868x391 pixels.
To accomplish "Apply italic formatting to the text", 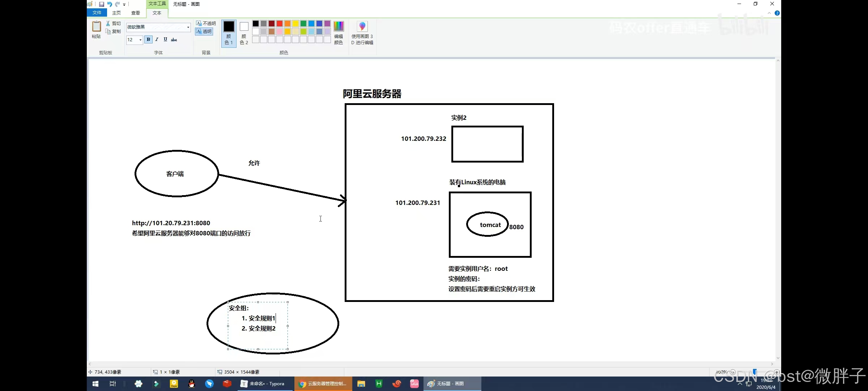I will coord(157,39).
